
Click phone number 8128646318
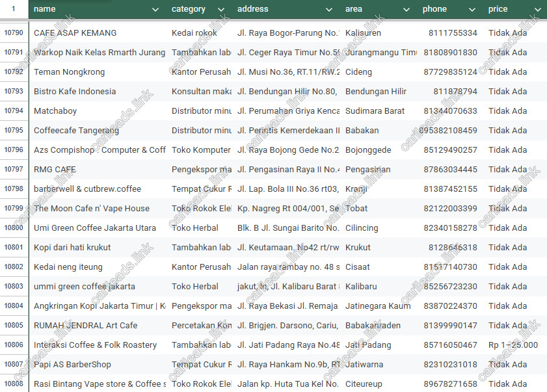click(453, 248)
